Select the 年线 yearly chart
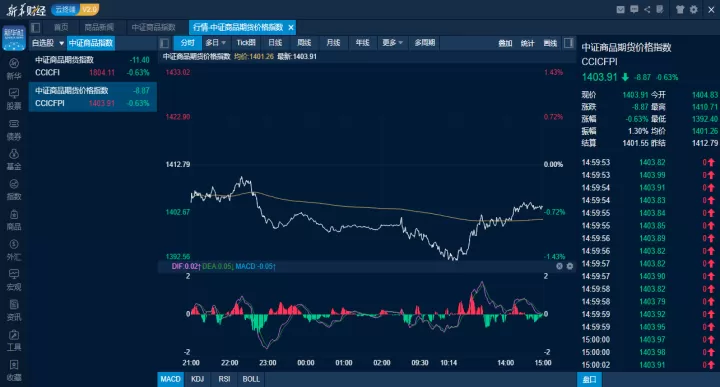The width and height of the screenshot is (720, 387). coord(362,43)
